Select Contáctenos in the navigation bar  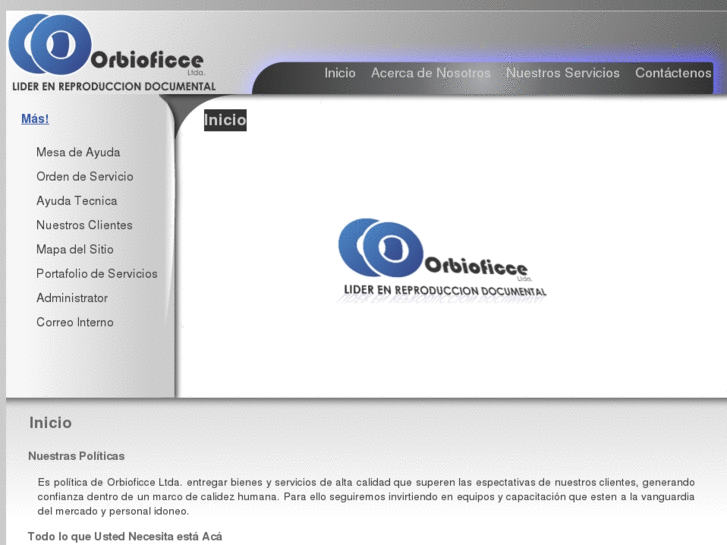click(x=673, y=73)
